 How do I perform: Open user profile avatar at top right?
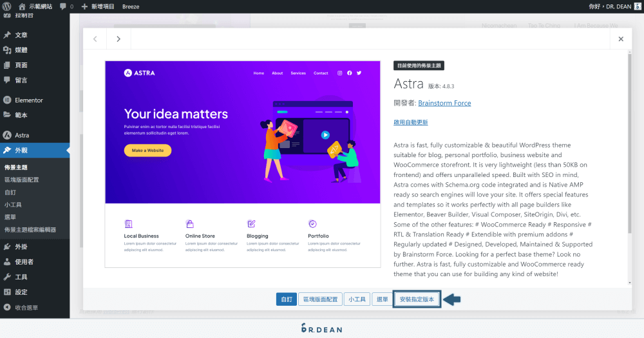tap(638, 6)
